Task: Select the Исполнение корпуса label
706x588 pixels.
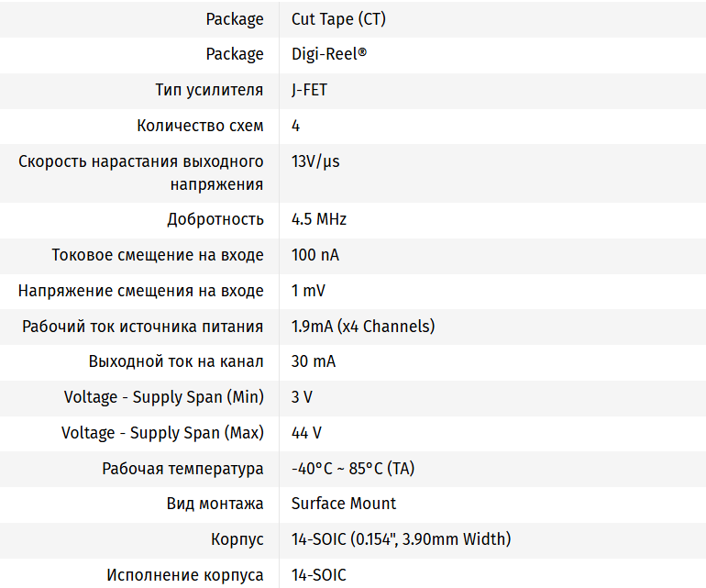Action: pyautogui.click(x=185, y=575)
